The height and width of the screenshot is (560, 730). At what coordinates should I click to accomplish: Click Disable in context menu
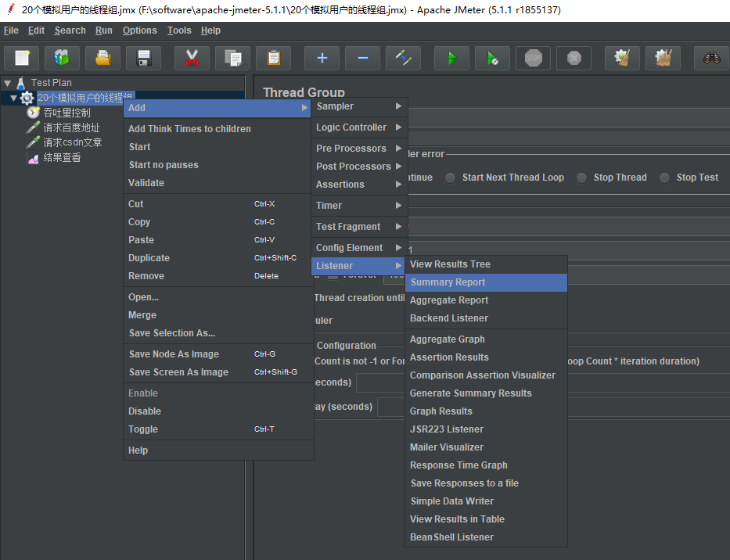pyautogui.click(x=217, y=411)
